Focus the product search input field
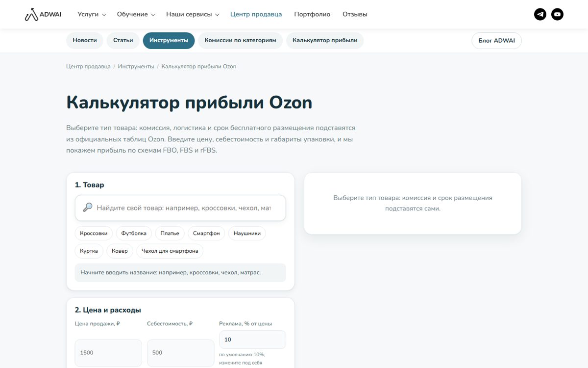588x368 pixels. point(180,208)
